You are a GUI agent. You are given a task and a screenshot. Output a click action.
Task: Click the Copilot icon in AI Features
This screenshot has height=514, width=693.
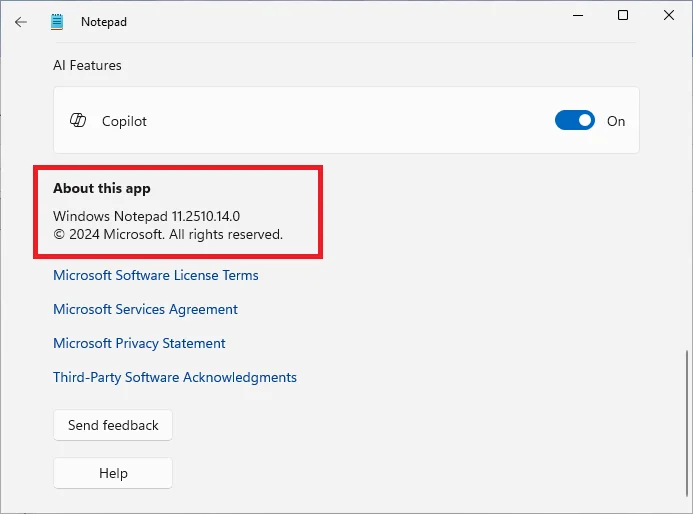(78, 120)
